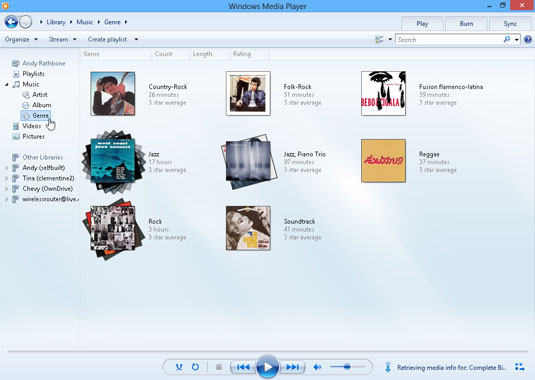Click in the Search input field
Screen dimensions: 535x380
pos(449,40)
